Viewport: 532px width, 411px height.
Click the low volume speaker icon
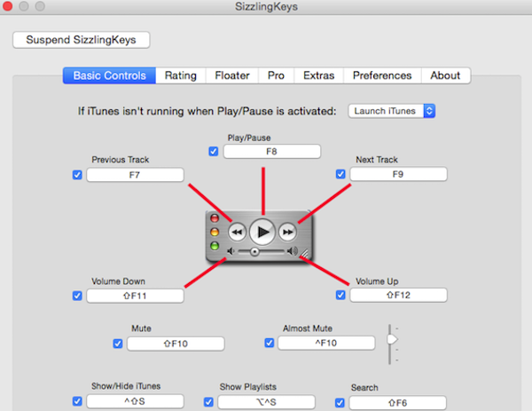point(231,252)
